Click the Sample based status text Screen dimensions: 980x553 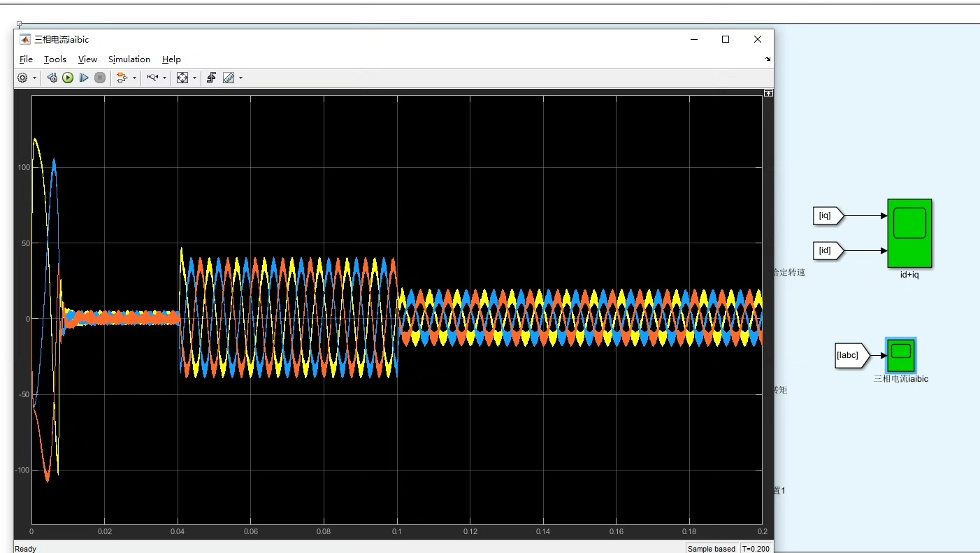point(712,549)
